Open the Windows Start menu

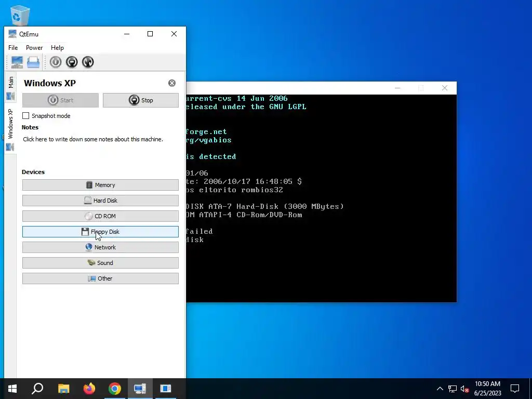(x=12, y=389)
